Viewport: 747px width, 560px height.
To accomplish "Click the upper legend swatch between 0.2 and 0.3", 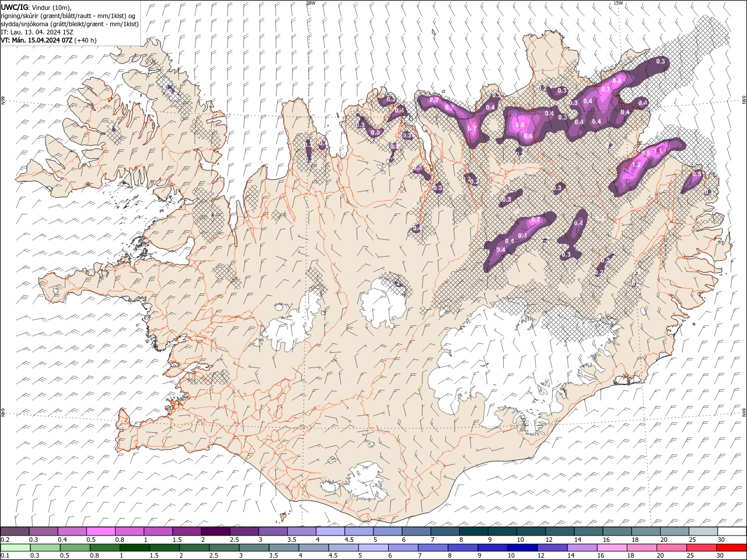I will click(x=15, y=531).
